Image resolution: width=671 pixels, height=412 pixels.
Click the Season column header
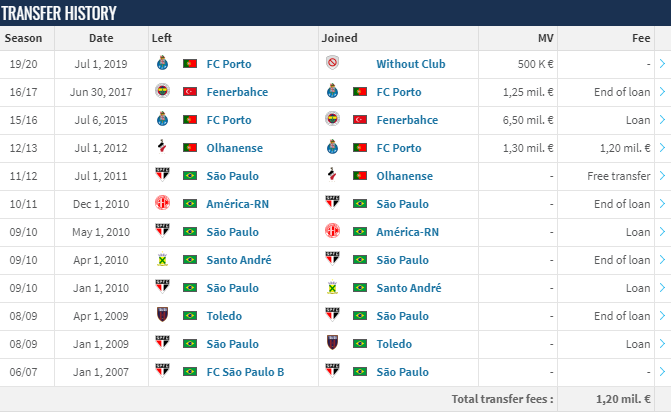[23, 38]
